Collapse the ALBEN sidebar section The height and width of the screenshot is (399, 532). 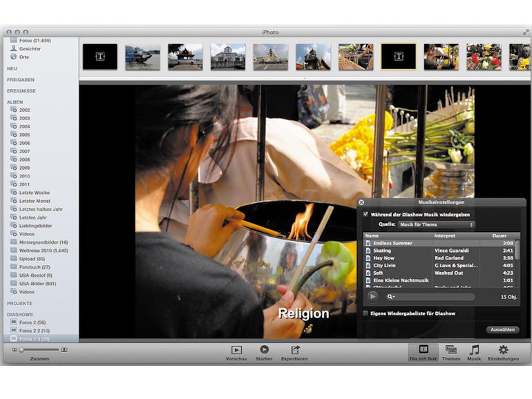pos(15,102)
